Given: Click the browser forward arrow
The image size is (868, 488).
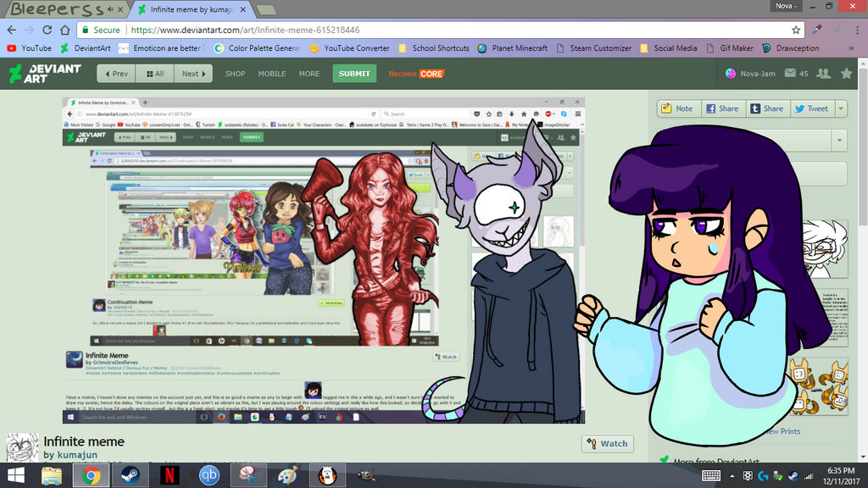Looking at the screenshot, I should pos(30,30).
